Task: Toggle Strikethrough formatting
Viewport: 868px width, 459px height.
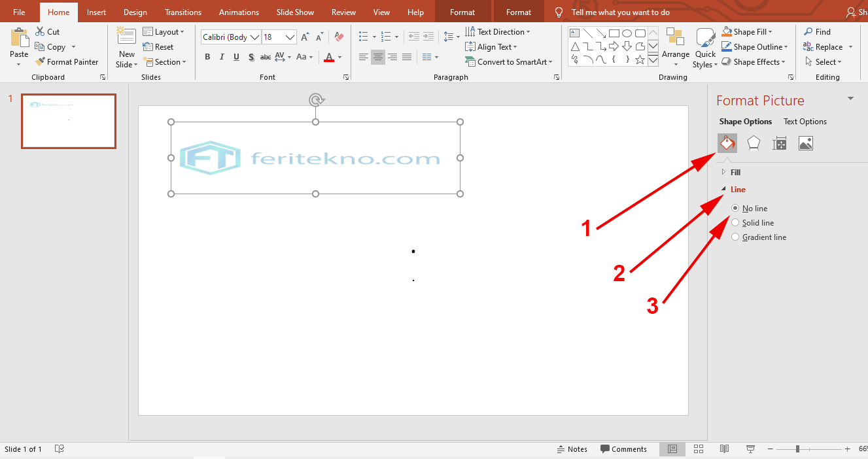Action: click(265, 57)
